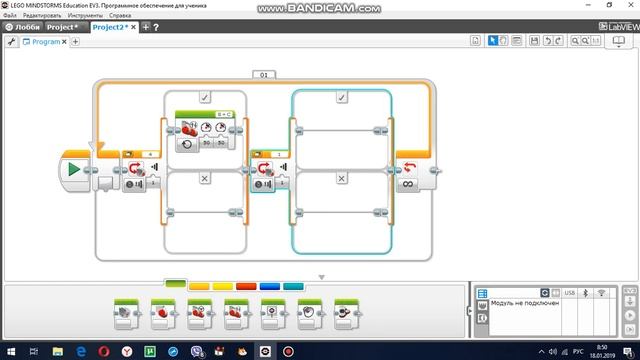This screenshot has width=640, height=360.
Task: Select the yellow Sensor palette
Action: 222,287
